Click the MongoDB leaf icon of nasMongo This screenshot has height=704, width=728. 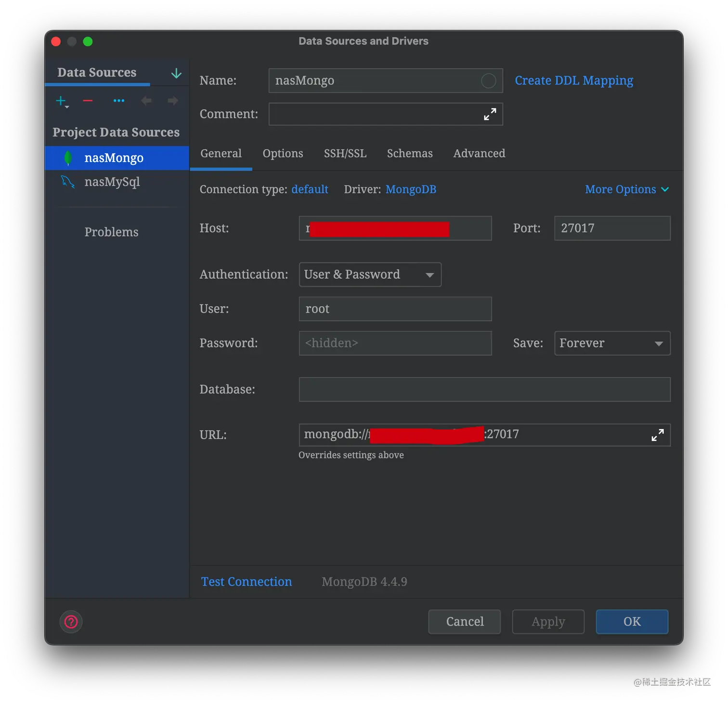click(68, 158)
